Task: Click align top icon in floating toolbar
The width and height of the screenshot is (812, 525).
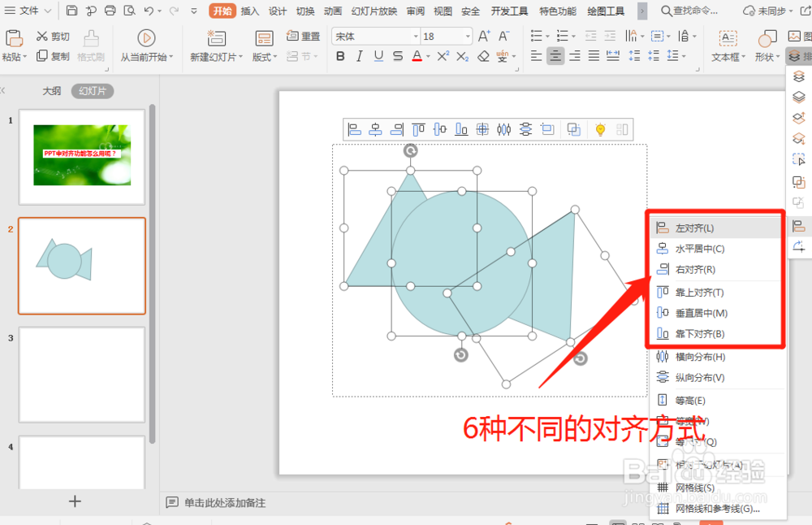Action: pos(418,129)
